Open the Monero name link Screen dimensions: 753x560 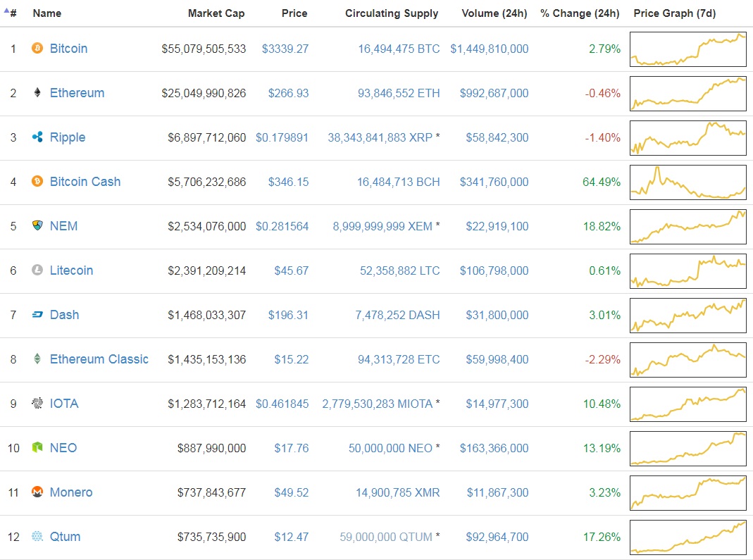pyautogui.click(x=71, y=492)
